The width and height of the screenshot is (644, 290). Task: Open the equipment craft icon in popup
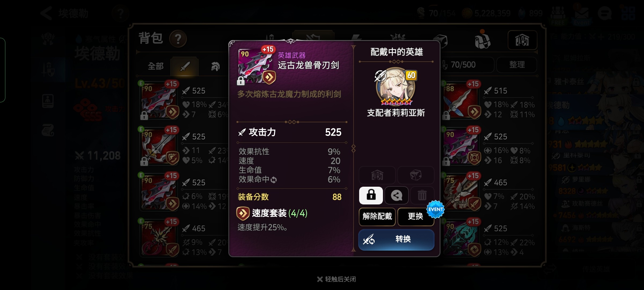377,175
